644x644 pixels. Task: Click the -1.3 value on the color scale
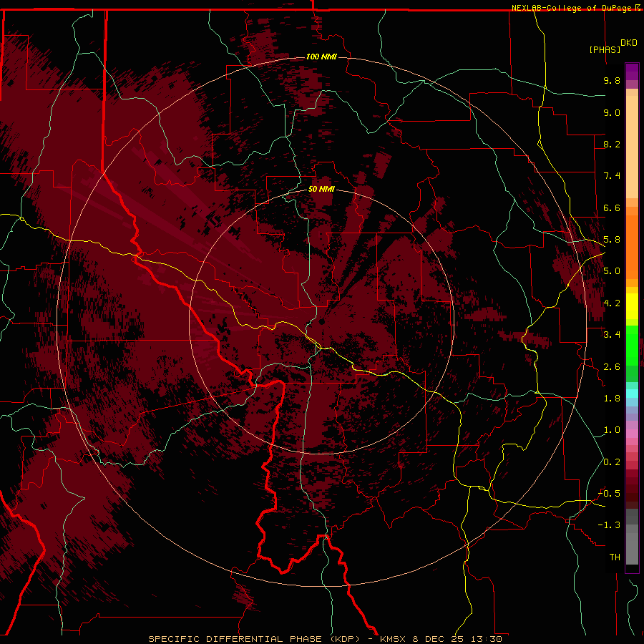[609, 525]
